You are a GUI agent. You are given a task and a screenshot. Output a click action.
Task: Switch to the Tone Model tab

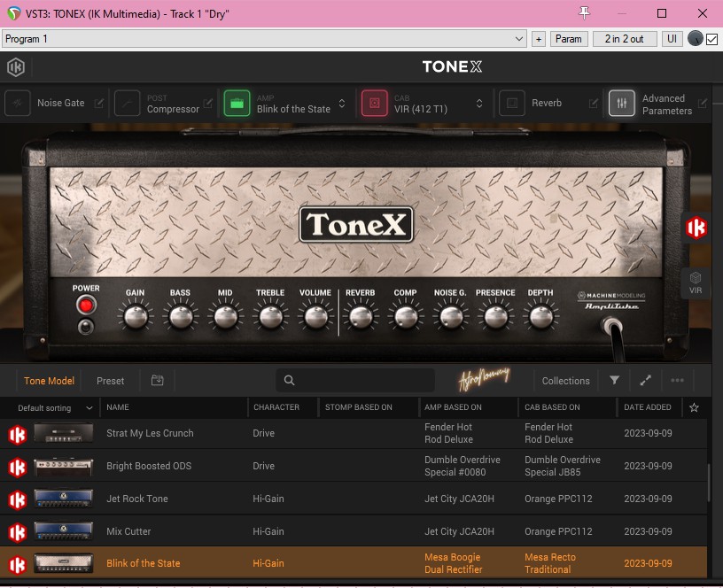point(49,381)
